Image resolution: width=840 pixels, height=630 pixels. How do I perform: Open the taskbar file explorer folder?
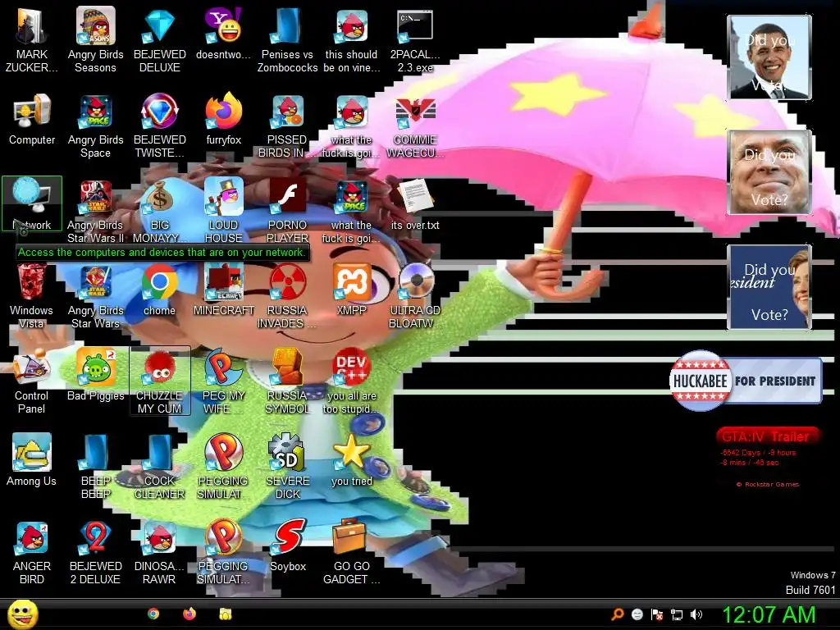tap(226, 614)
